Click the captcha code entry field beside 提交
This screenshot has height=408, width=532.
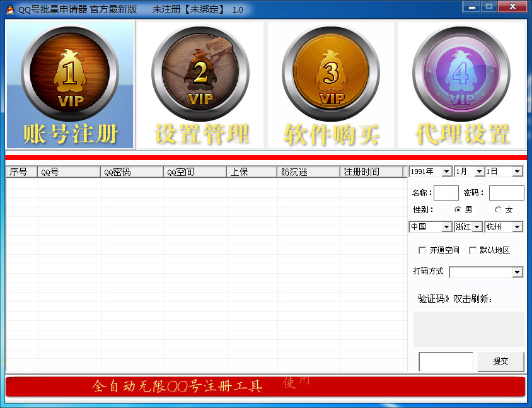[446, 361]
